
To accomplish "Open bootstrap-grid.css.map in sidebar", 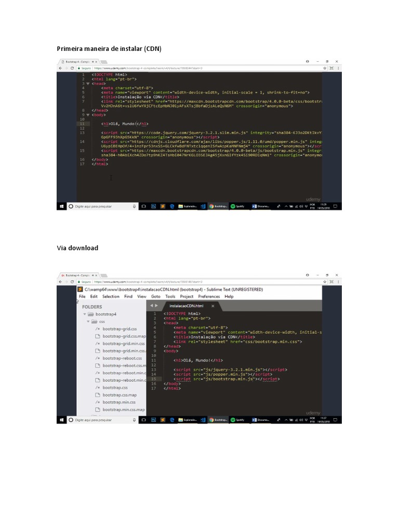I will tap(124, 336).
